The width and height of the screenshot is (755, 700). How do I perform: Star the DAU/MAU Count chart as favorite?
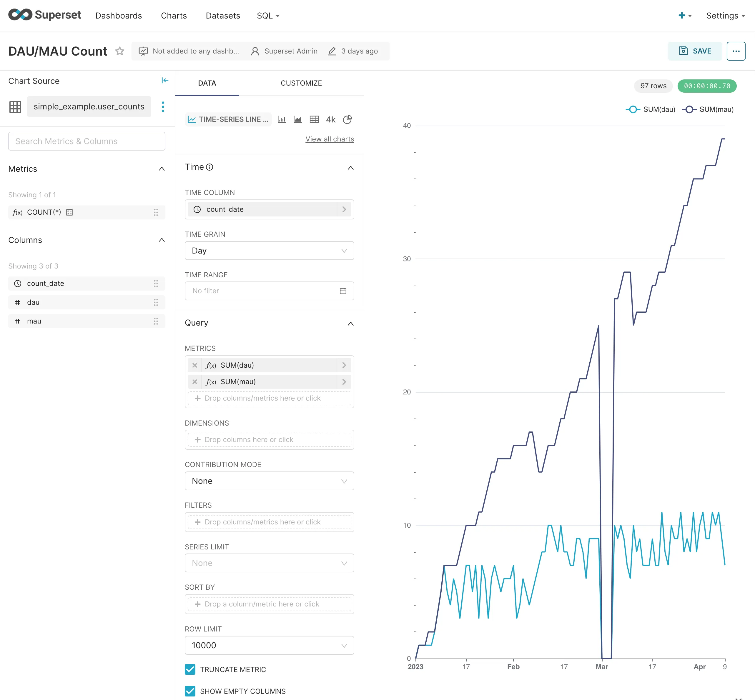119,51
